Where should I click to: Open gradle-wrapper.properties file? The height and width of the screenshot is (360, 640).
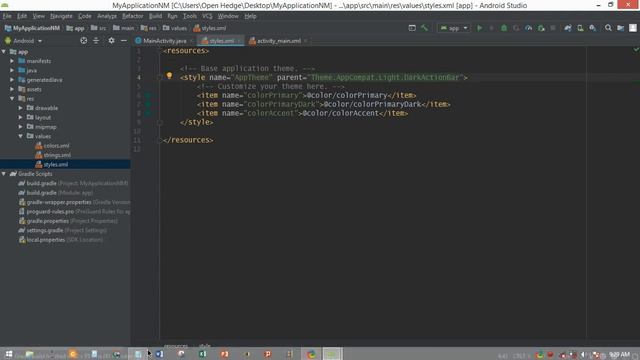(59, 202)
